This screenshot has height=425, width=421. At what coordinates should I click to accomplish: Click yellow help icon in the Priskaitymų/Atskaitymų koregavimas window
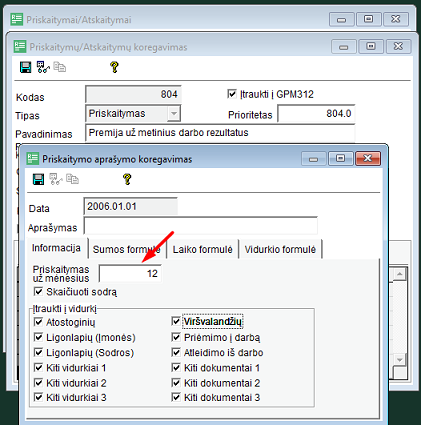click(x=114, y=67)
